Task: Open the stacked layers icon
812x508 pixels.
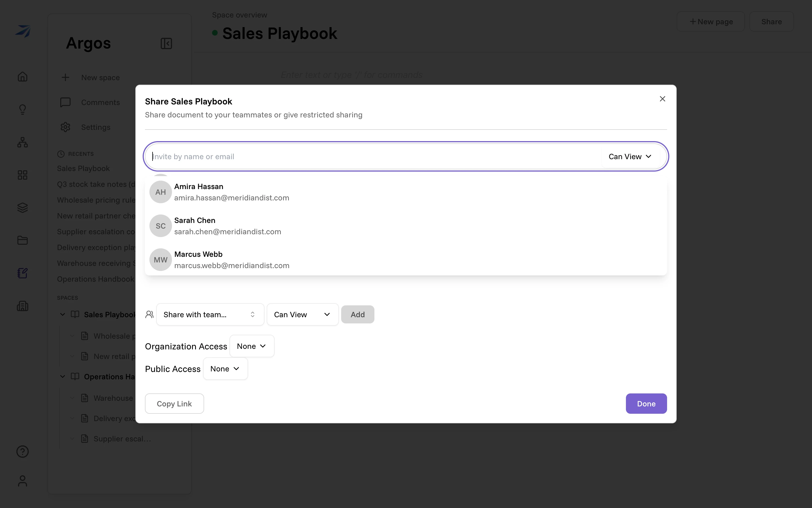Action: point(23,208)
